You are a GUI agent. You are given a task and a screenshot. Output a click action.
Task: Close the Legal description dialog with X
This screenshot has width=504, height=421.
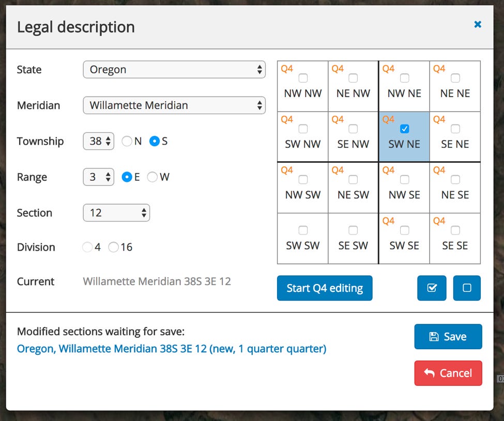[478, 24]
